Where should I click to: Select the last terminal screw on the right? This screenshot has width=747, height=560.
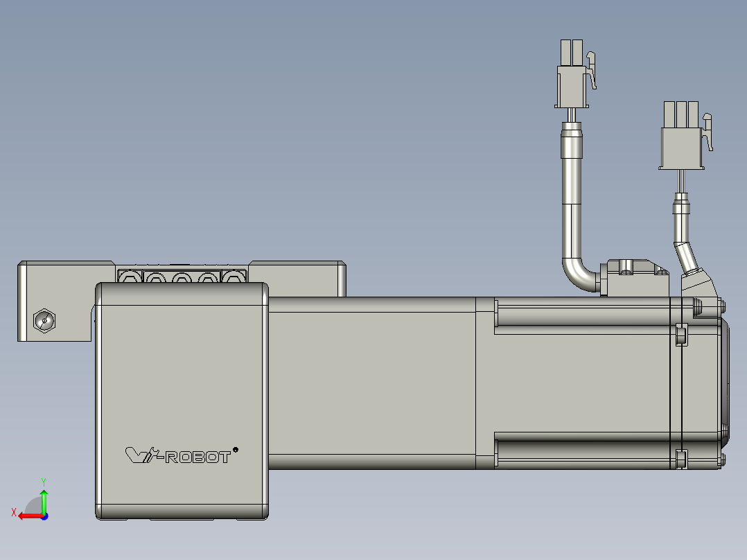234,277
